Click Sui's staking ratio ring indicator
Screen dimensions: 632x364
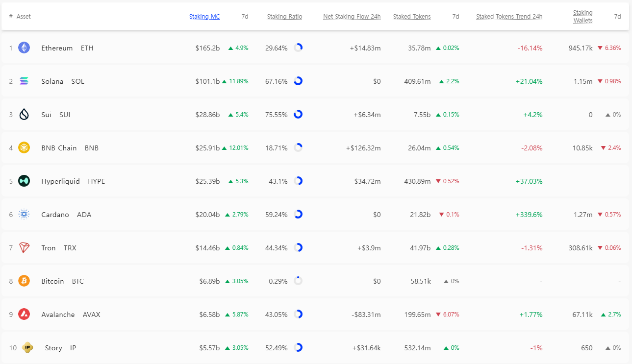click(298, 114)
